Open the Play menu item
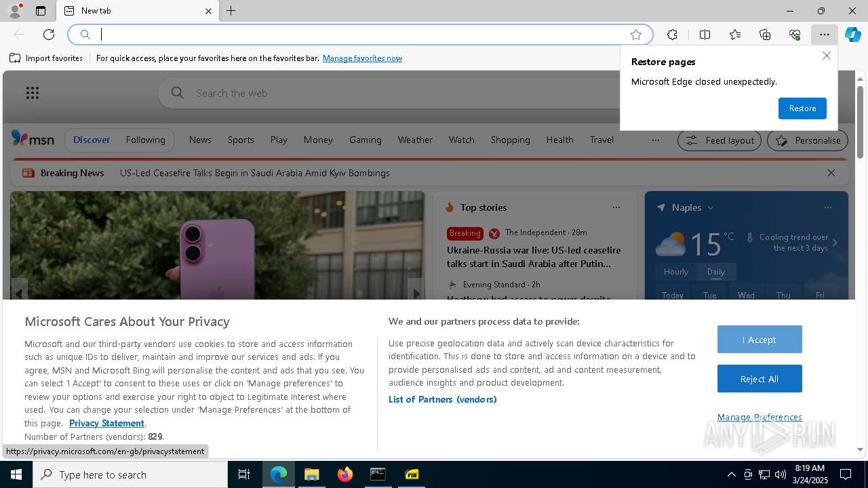The height and width of the screenshot is (488, 868). [279, 140]
